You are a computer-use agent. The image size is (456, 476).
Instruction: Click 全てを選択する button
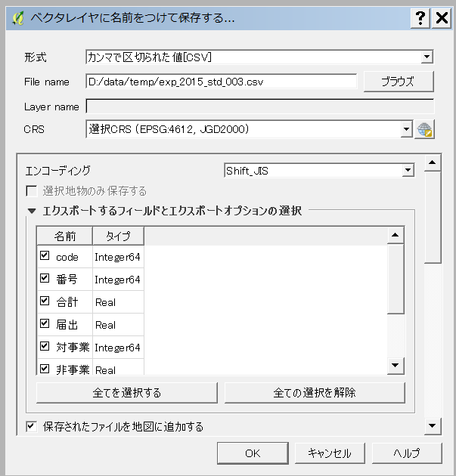pos(127,393)
